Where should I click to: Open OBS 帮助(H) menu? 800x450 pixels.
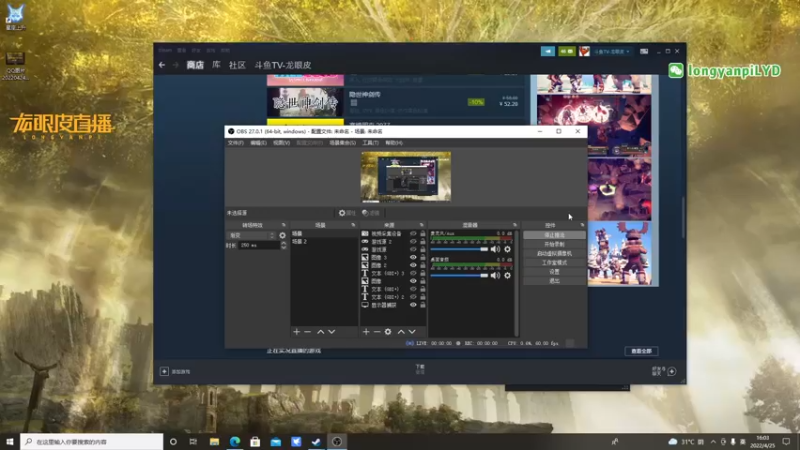pyautogui.click(x=394, y=143)
